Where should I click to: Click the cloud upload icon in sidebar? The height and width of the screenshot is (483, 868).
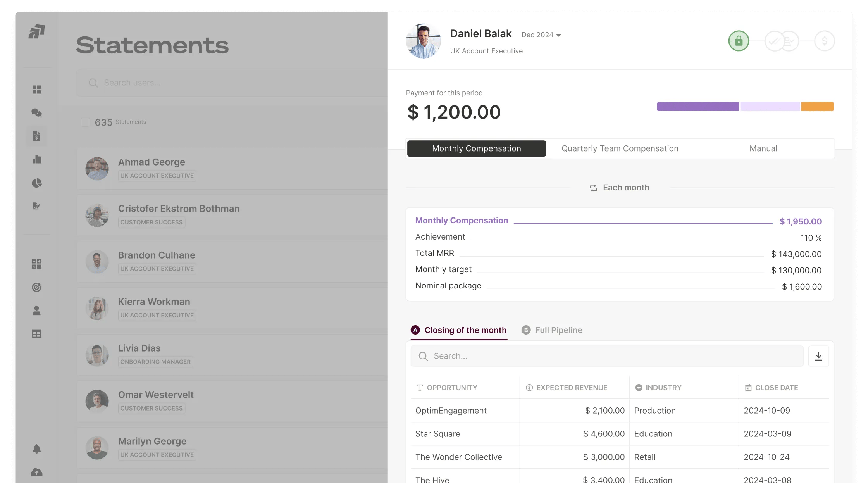point(36,472)
